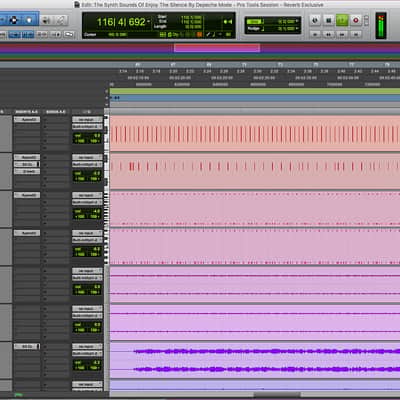Image resolution: width=400 pixels, height=400 pixels.
Task: Open the first track's input selector
Action: 87,119
